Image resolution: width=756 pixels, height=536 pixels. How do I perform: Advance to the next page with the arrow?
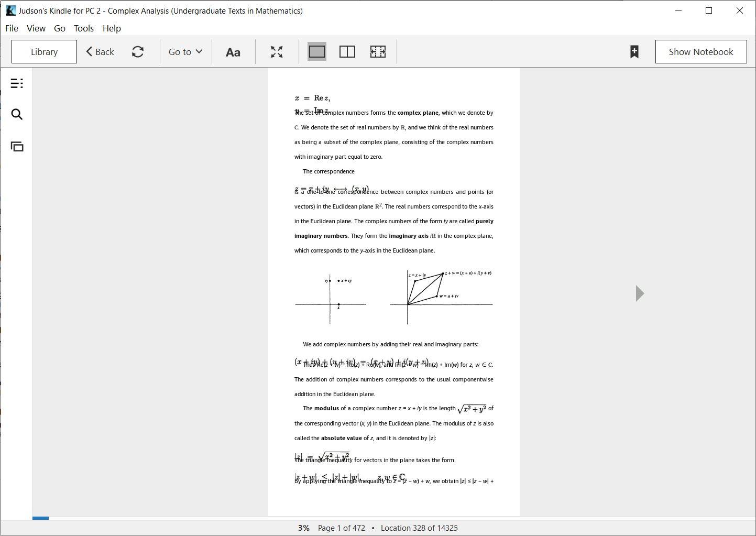tap(639, 293)
